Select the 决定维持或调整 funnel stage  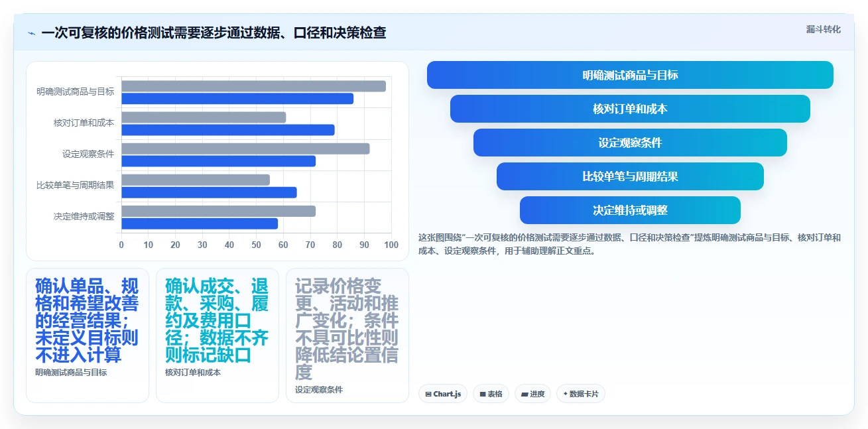coord(630,210)
